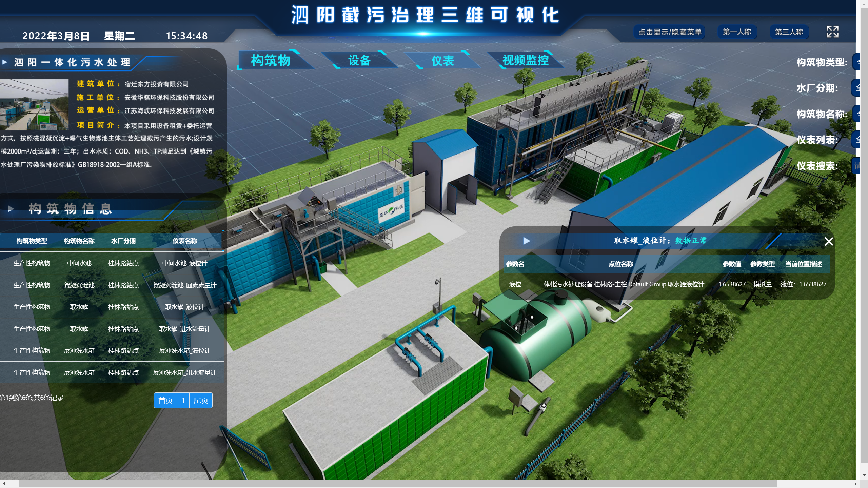Open the 仪表列表 dropdown
This screenshot has height=488, width=868.
[x=859, y=140]
